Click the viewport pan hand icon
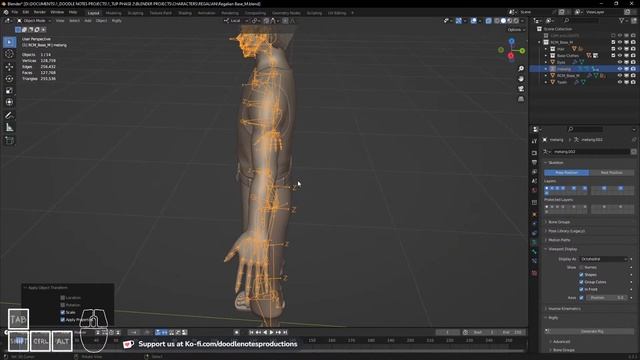Viewport: 640px width, 360px height. point(521,78)
